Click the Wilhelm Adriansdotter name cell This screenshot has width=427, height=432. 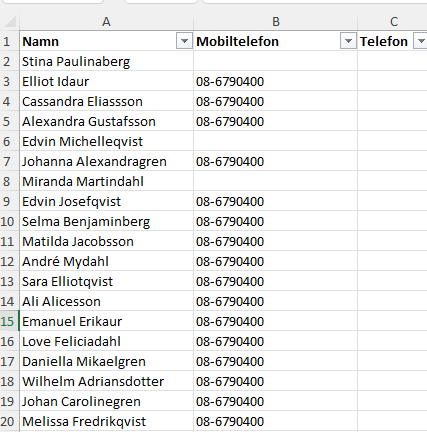coord(106,381)
